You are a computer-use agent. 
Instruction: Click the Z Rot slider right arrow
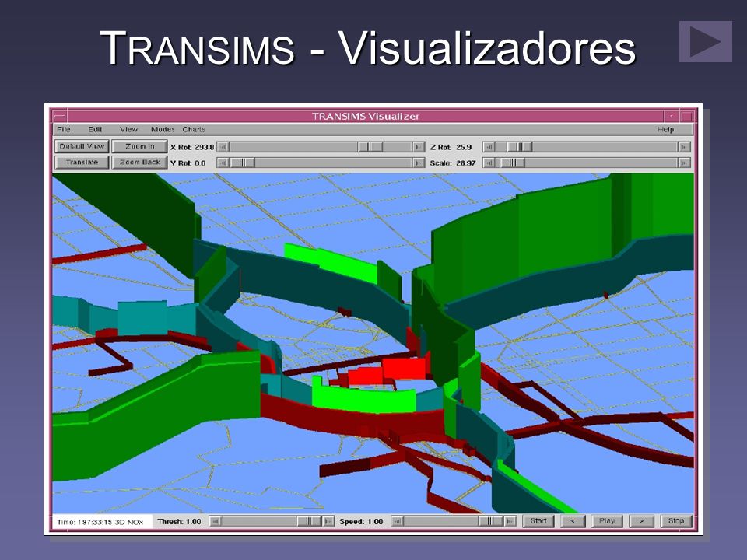click(x=684, y=147)
